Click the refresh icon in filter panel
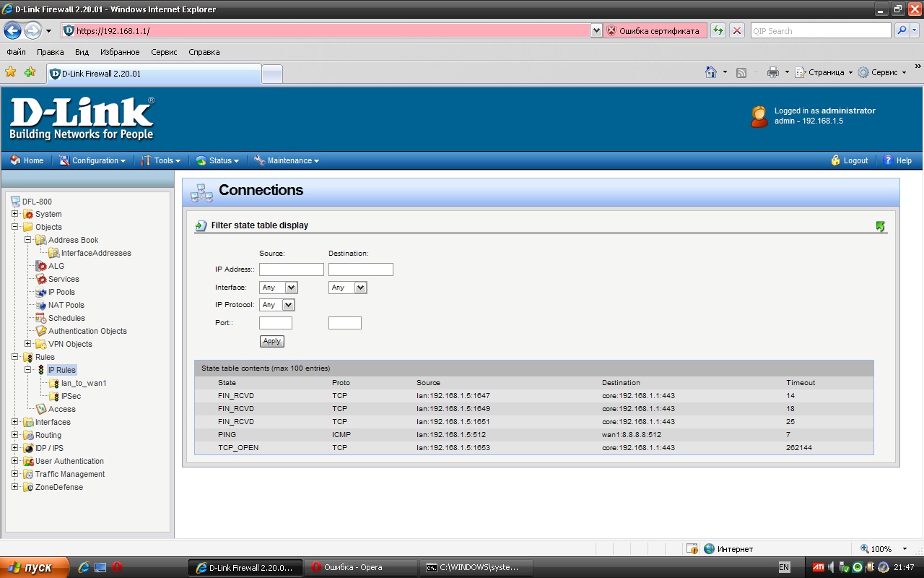The image size is (924, 578). (x=881, y=226)
